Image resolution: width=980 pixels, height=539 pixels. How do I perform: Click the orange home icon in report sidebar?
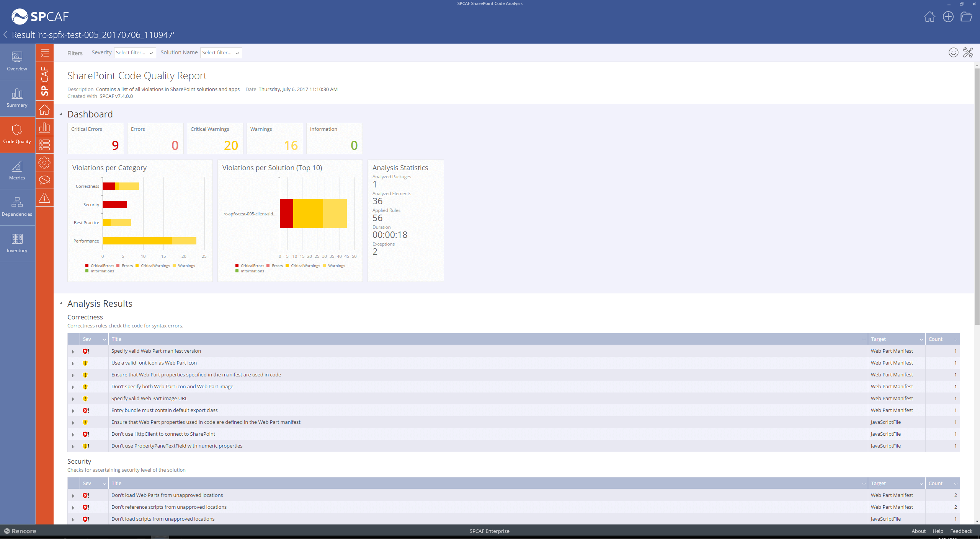pyautogui.click(x=45, y=109)
